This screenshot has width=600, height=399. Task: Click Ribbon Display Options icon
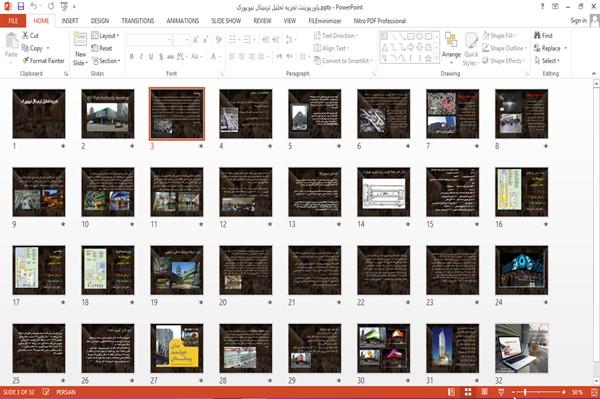pyautogui.click(x=555, y=7)
